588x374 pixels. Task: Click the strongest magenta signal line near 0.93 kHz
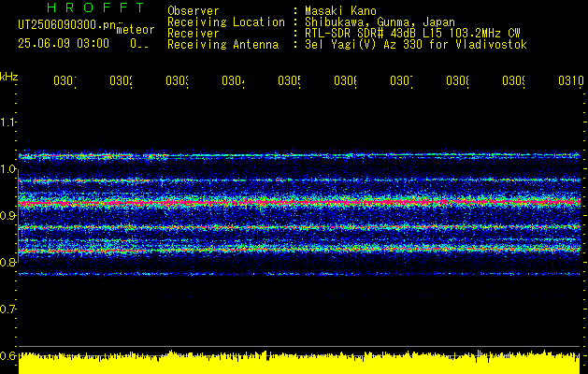coord(299,203)
